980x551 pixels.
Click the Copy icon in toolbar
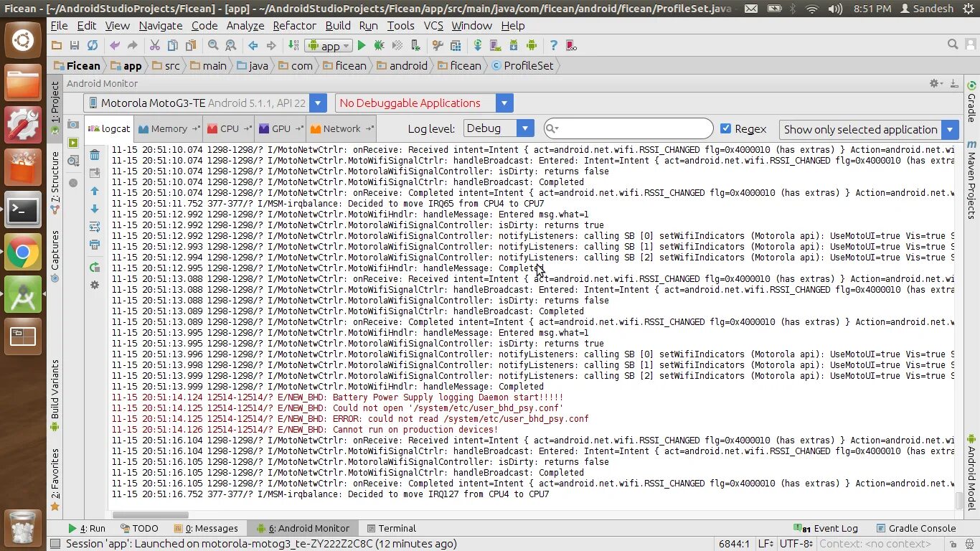click(172, 45)
